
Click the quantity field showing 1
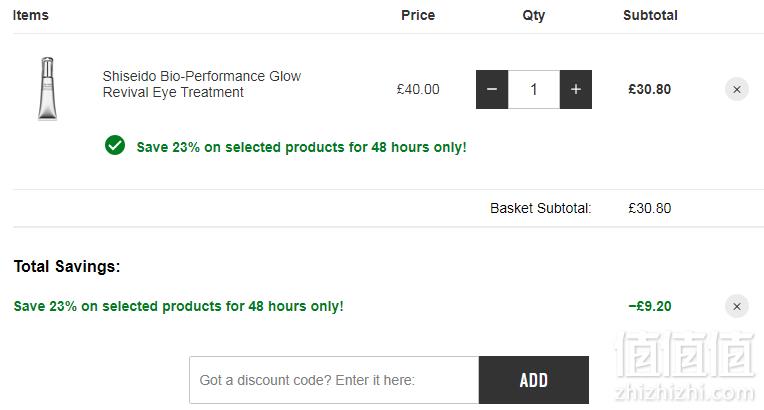tap(534, 89)
